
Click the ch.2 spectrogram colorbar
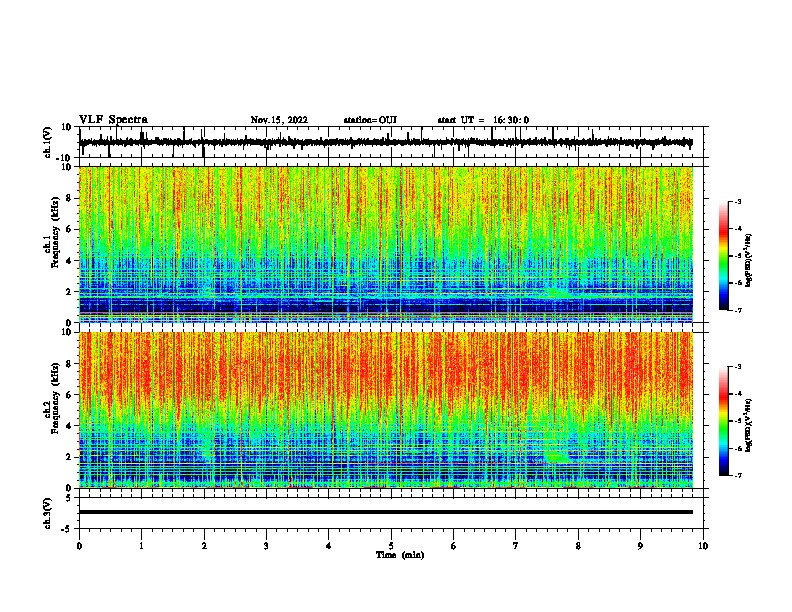(x=723, y=421)
